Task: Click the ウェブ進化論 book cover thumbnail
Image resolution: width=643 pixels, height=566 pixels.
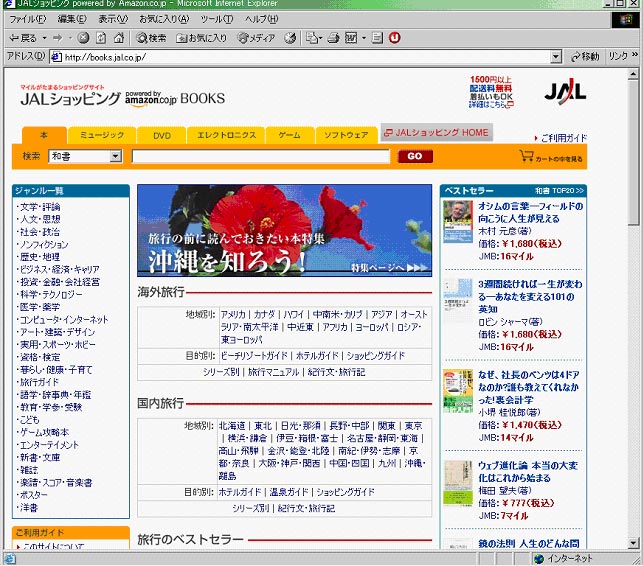Action: click(x=458, y=484)
